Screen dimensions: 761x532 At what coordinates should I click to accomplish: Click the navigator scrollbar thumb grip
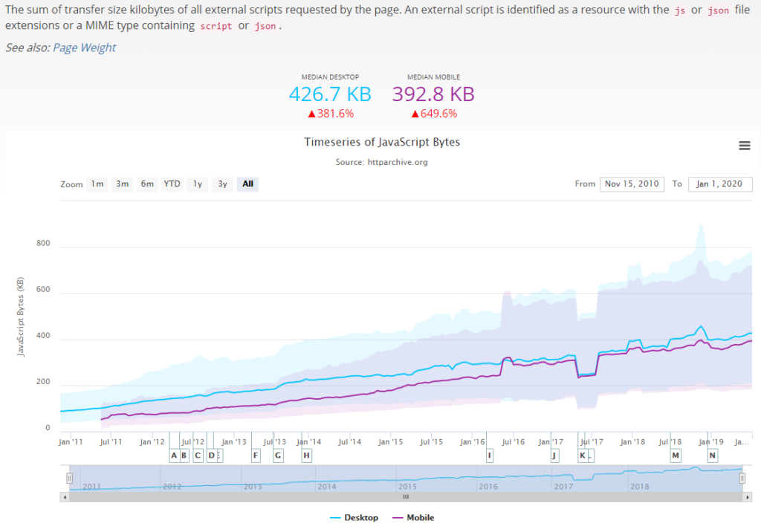pyautogui.click(x=406, y=497)
